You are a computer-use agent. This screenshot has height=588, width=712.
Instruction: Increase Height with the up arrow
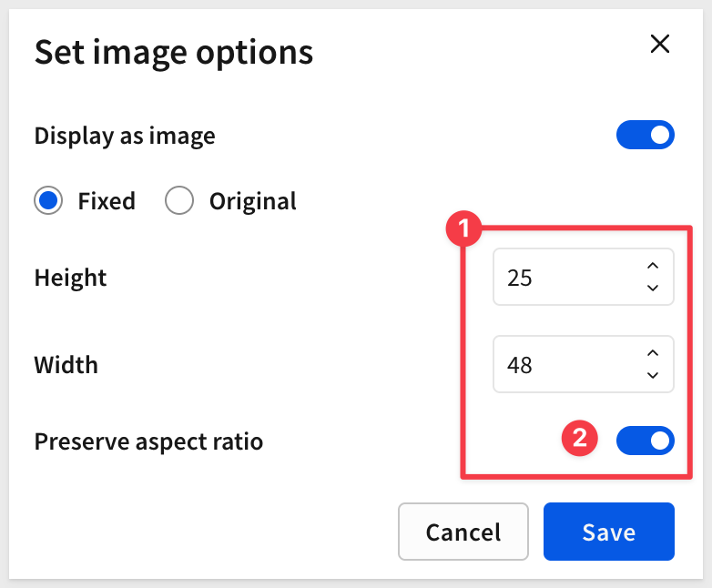(652, 266)
